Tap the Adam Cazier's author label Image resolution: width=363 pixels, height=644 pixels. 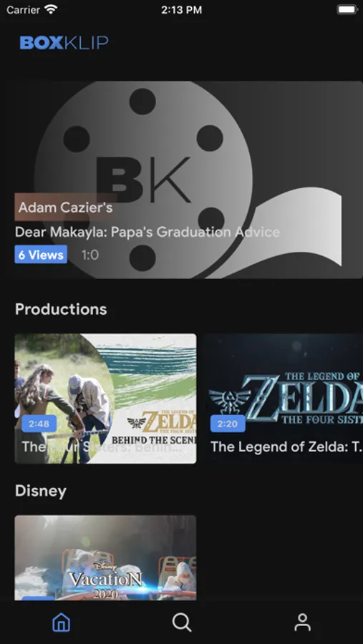[x=65, y=208]
